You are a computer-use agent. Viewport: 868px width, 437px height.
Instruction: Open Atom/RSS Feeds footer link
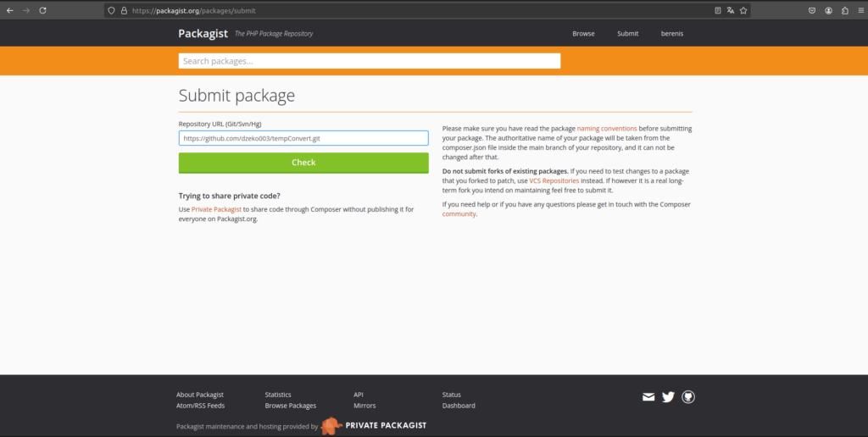tap(200, 406)
